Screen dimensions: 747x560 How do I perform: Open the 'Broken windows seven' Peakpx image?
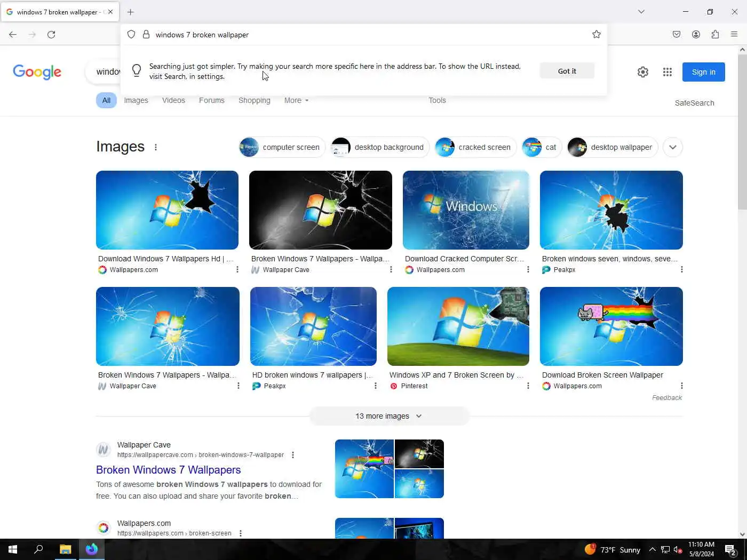611,210
